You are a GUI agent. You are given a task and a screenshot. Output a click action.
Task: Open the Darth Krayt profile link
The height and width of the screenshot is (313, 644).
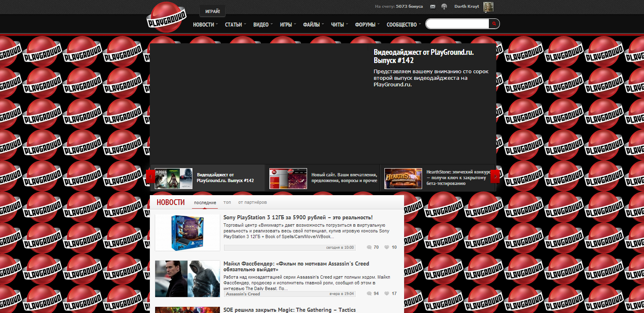(x=466, y=7)
